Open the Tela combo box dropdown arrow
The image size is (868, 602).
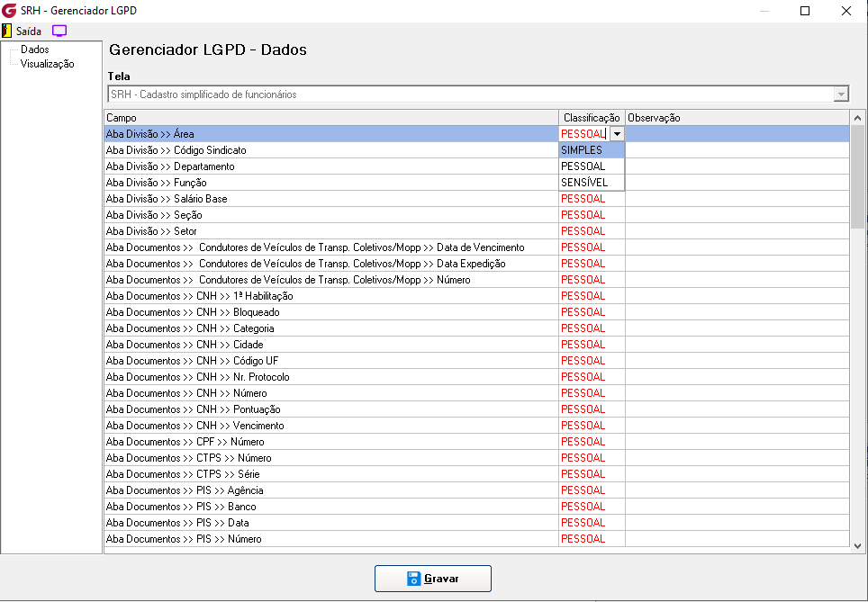[841, 94]
